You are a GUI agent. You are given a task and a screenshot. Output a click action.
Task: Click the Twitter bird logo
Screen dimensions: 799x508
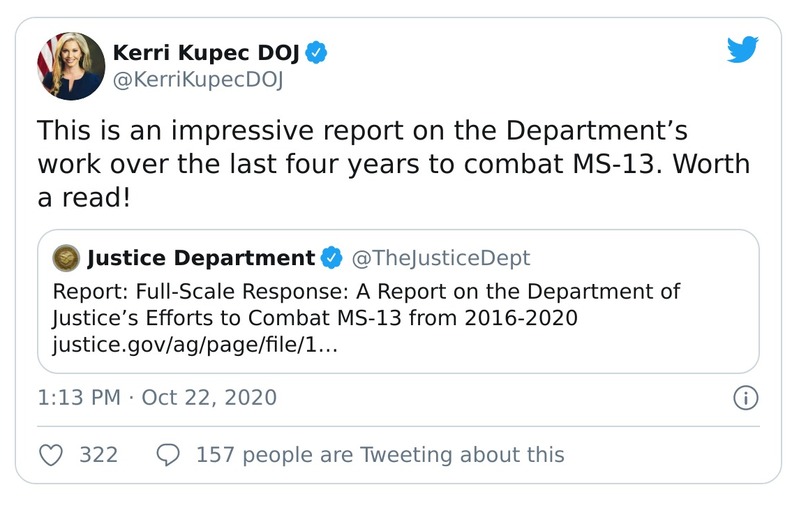pos(743,48)
